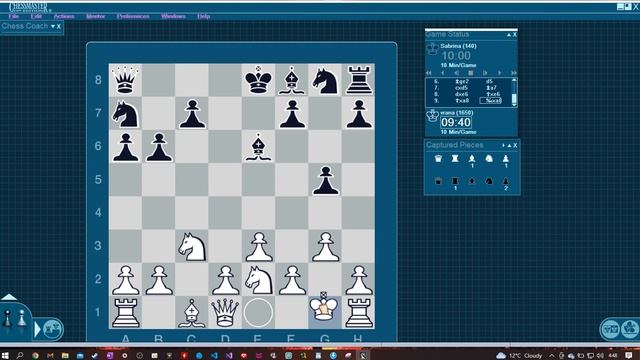Select the black king on E8

[x=258, y=80]
